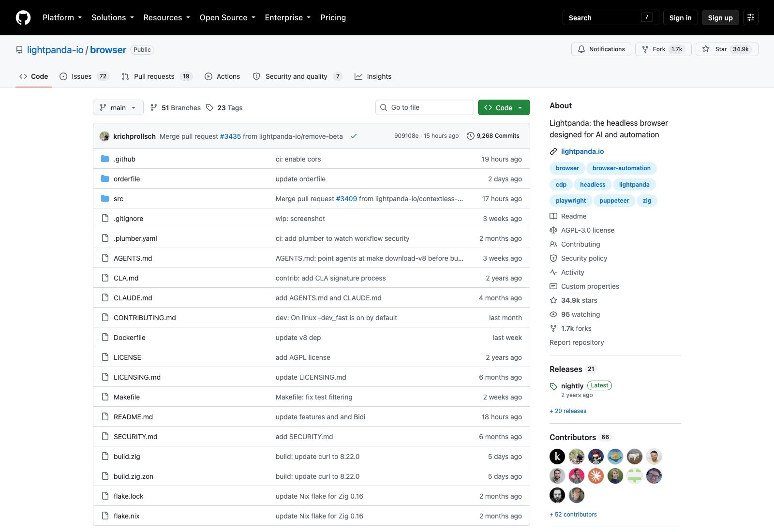Image resolution: width=774 pixels, height=532 pixels.
Task: View the 34.9k stars stargazers link
Action: (574, 300)
